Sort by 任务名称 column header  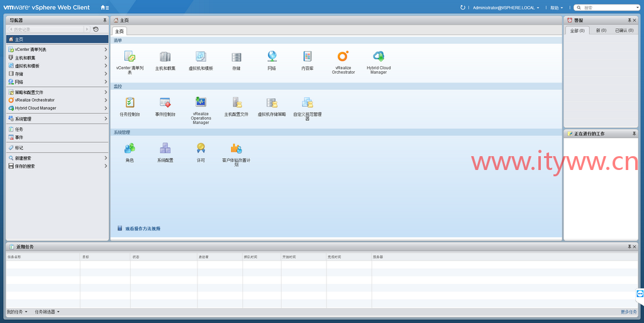point(43,257)
